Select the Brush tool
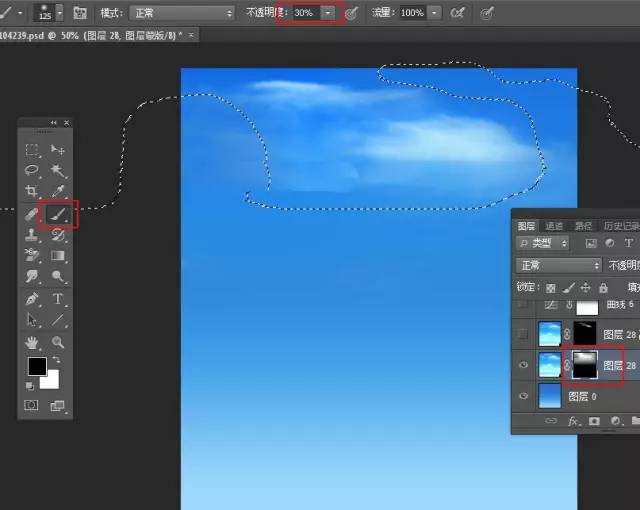This screenshot has width=640, height=510. point(58,212)
